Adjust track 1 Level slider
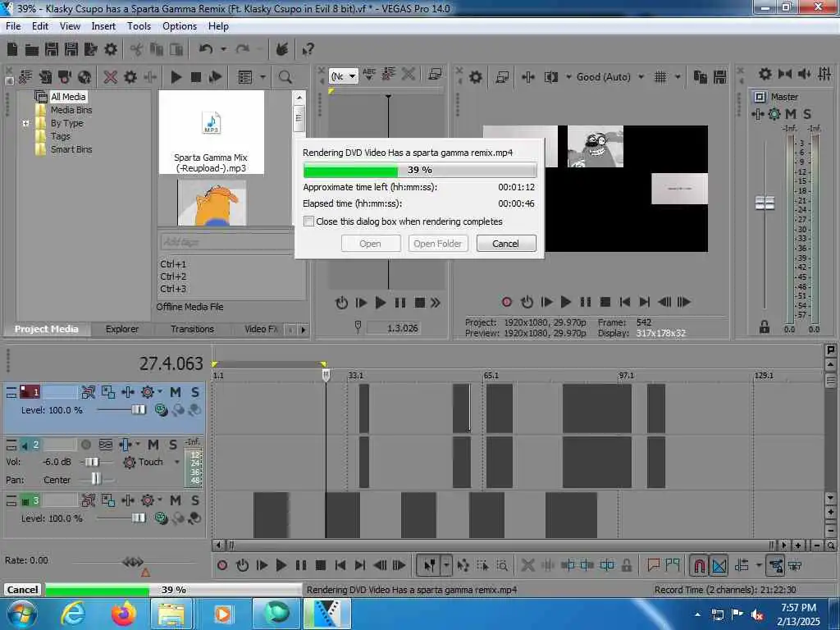Viewport: 840px width, 630px height. click(138, 410)
